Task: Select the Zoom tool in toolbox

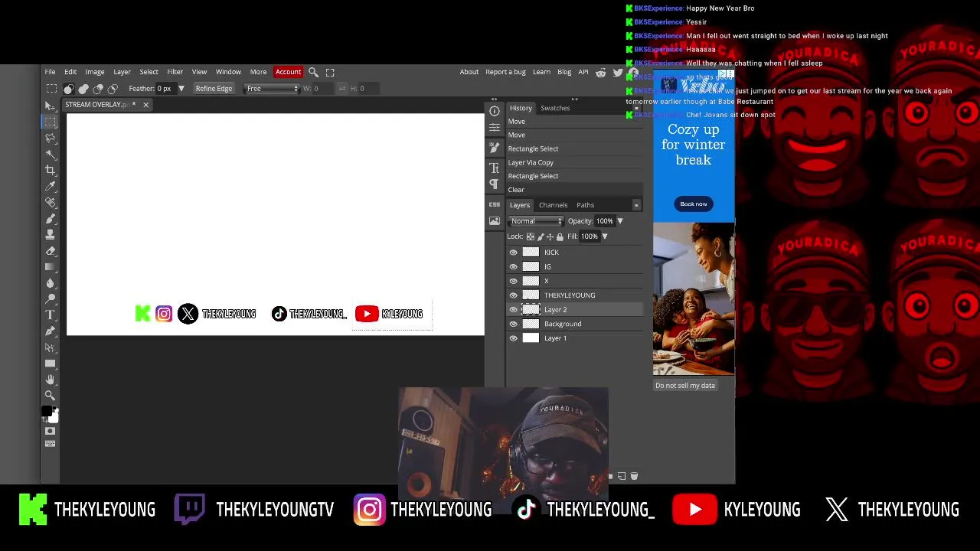Action: coord(50,395)
